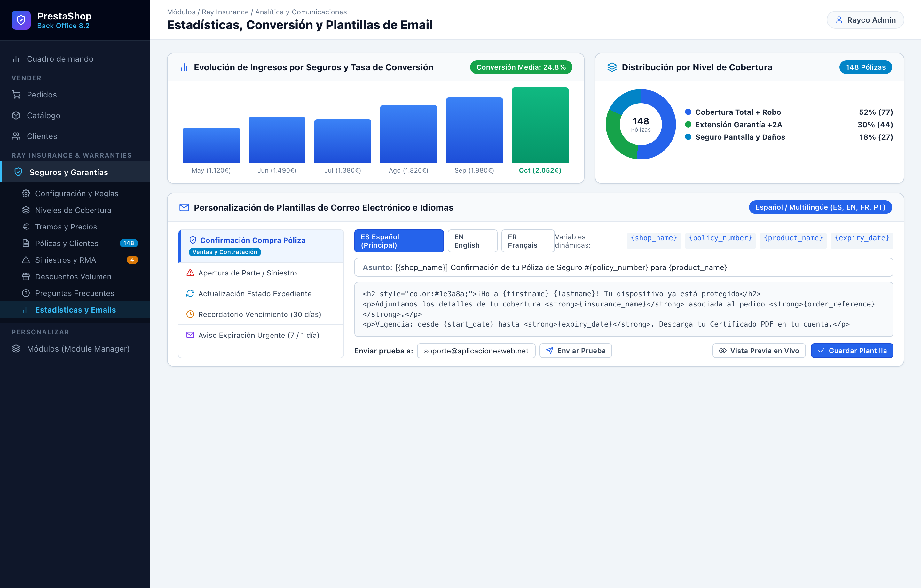Open Rayco Admin user menu
The image size is (921, 588).
point(865,20)
